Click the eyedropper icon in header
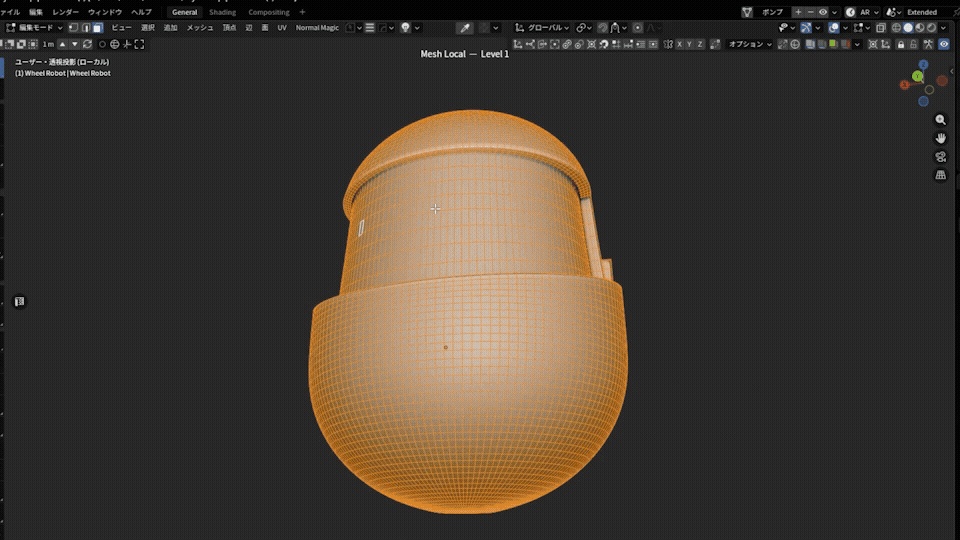The width and height of the screenshot is (960, 540). pyautogui.click(x=465, y=28)
